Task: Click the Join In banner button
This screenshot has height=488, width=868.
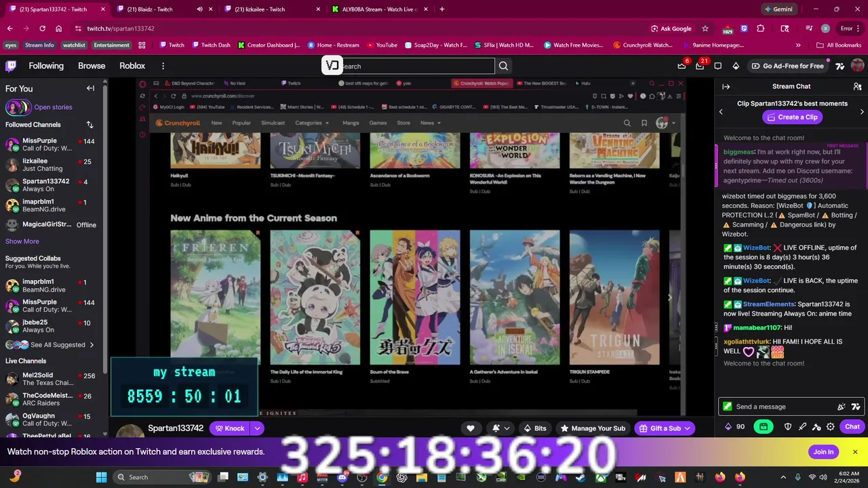Action: tap(823, 452)
